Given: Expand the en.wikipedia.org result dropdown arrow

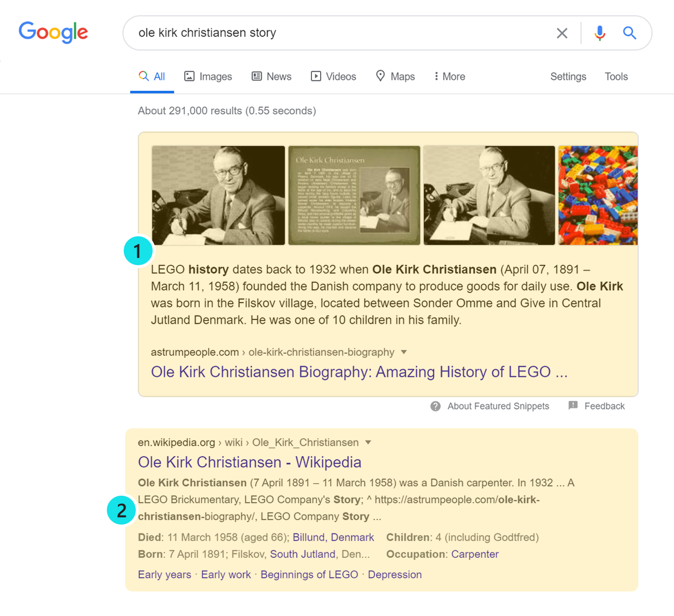Looking at the screenshot, I should 368,442.
